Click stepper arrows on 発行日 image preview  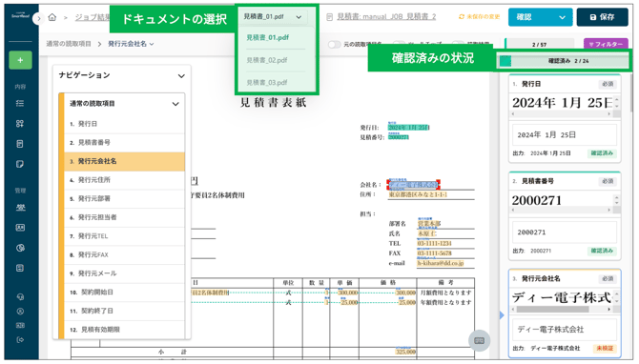(x=616, y=102)
